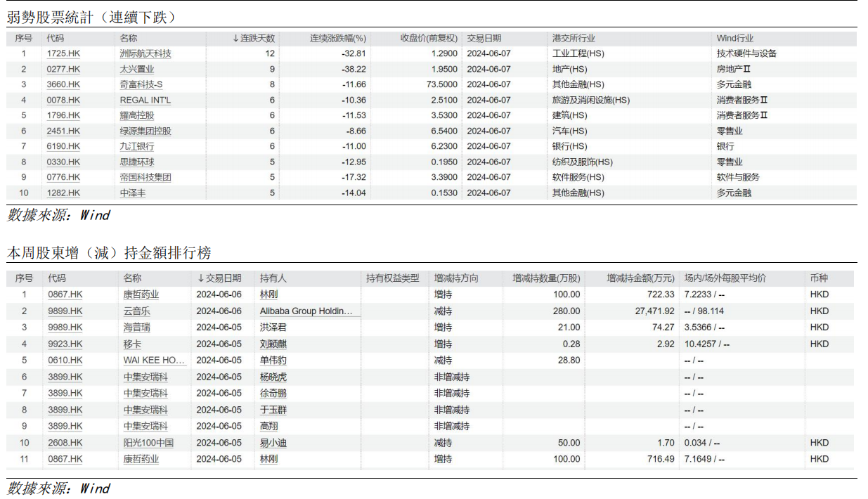868x499 pixels.
Task: Click stock name 阳光100中国
Action: pos(148,443)
